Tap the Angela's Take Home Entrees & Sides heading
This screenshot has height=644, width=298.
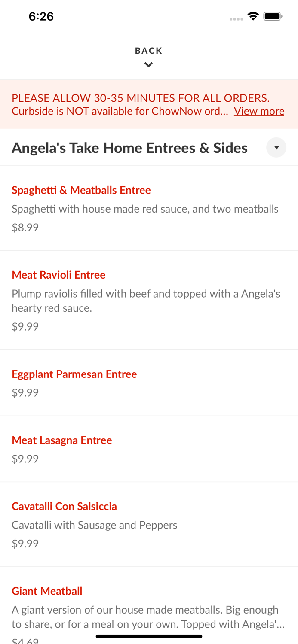(129, 148)
